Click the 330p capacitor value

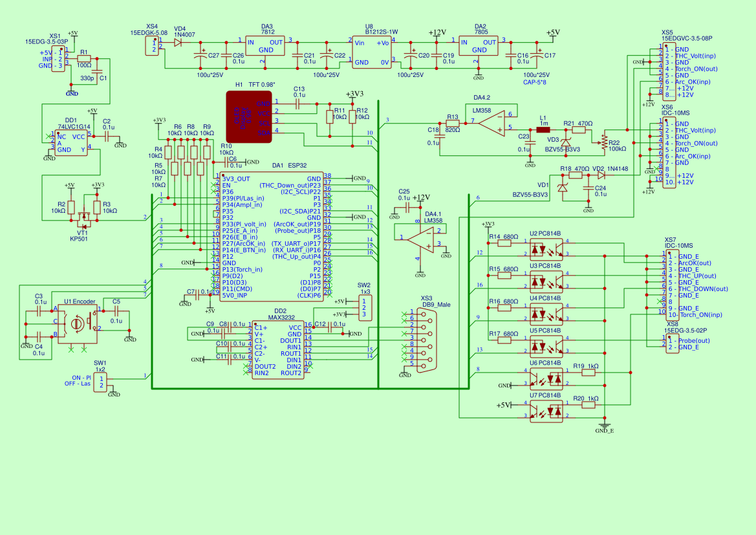pyautogui.click(x=87, y=78)
